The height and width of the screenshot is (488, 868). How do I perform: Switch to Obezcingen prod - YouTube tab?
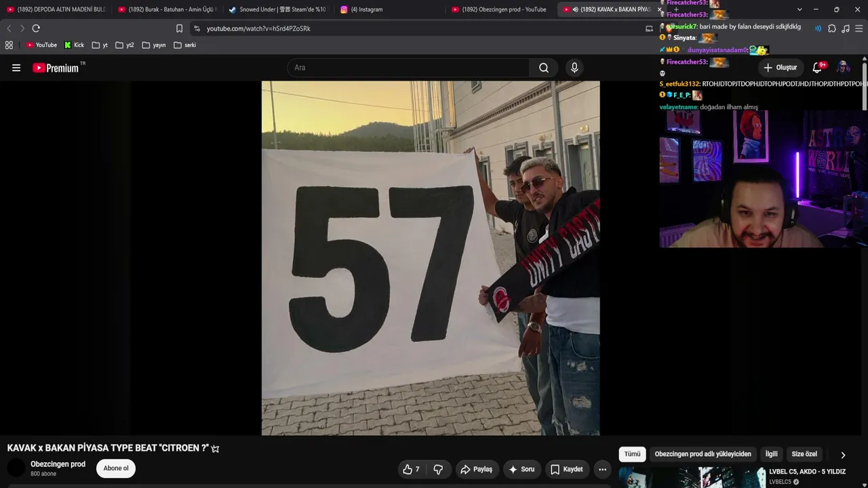[500, 9]
